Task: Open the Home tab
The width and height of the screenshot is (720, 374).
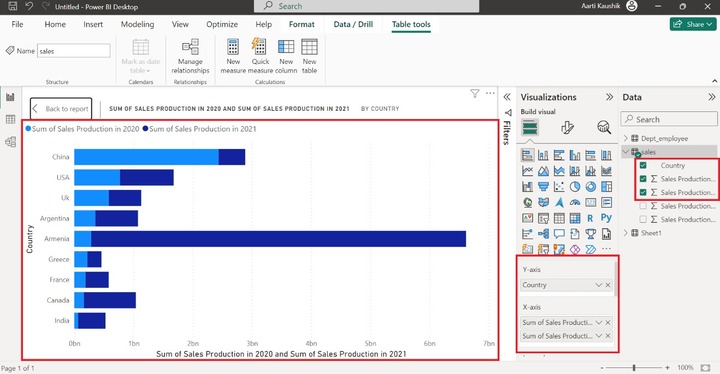Action: point(55,24)
